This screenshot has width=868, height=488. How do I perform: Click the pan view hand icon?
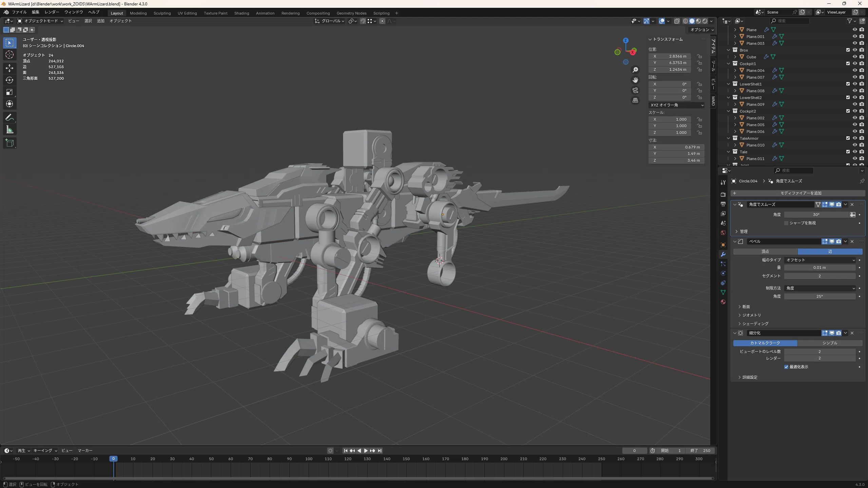point(635,80)
